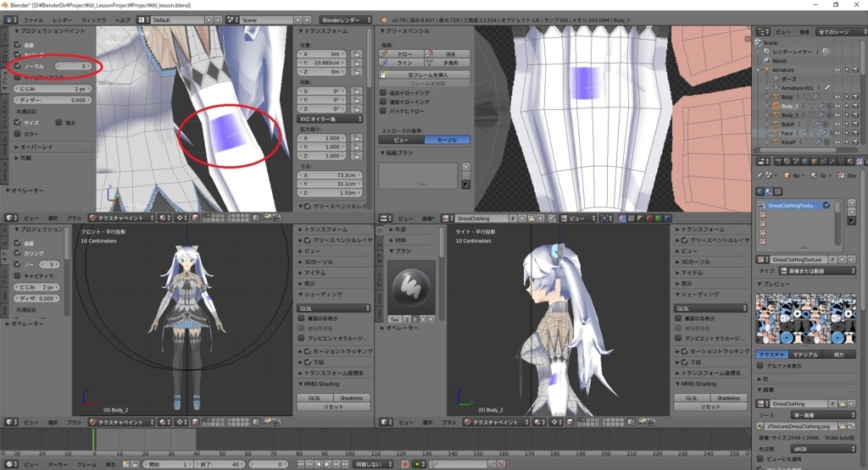Lock the location X value
Screen dimensions: 868x470
pyautogui.click(x=356, y=54)
